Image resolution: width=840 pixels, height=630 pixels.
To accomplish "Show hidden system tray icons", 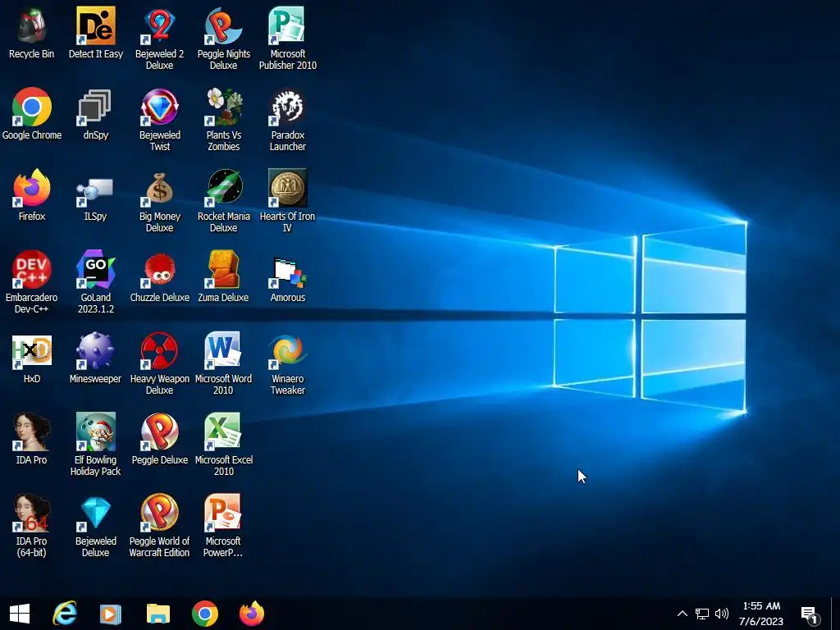I will (x=682, y=614).
